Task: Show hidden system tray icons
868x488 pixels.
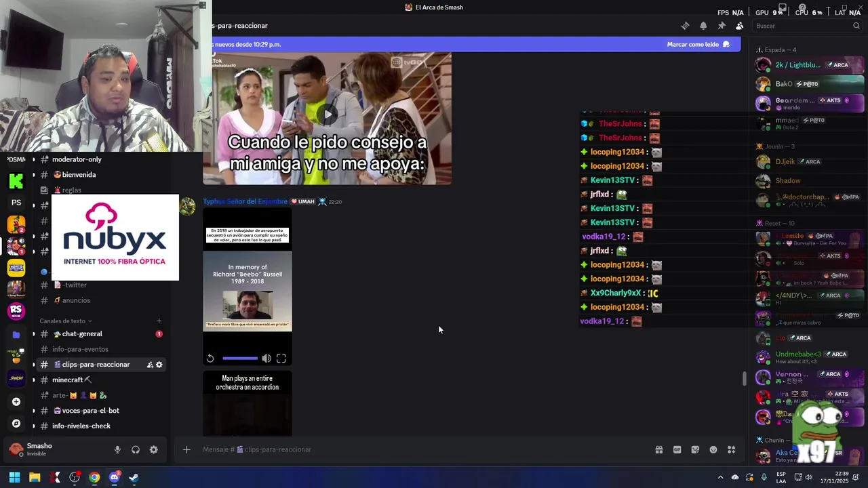Action: click(x=720, y=477)
